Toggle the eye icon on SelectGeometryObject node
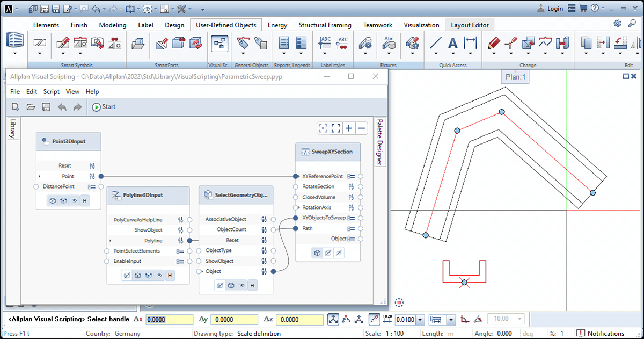Screen dimensions: 644x339 pyautogui.click(x=241, y=286)
